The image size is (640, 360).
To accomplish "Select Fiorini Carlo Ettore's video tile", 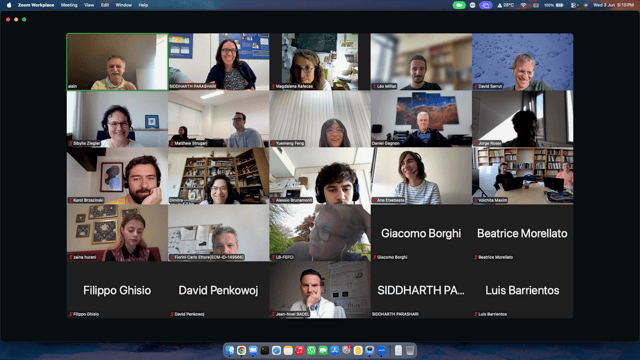I will click(x=218, y=233).
